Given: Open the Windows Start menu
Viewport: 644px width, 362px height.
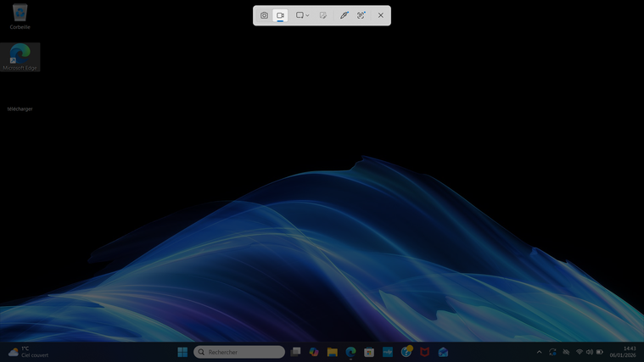Looking at the screenshot, I should (182, 352).
